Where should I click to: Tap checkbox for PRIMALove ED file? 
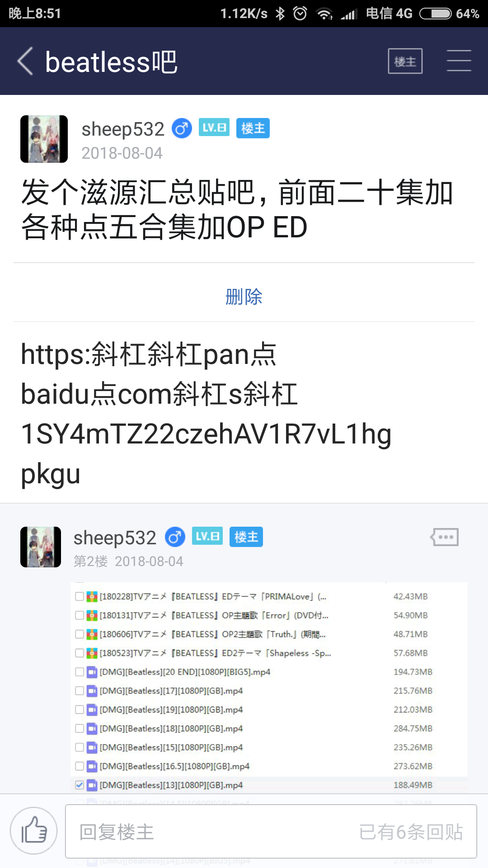tap(80, 596)
